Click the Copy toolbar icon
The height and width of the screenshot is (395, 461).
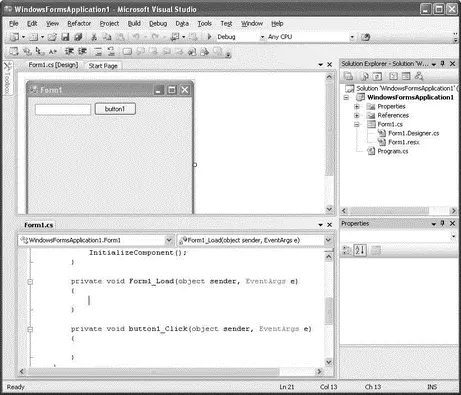click(107, 37)
